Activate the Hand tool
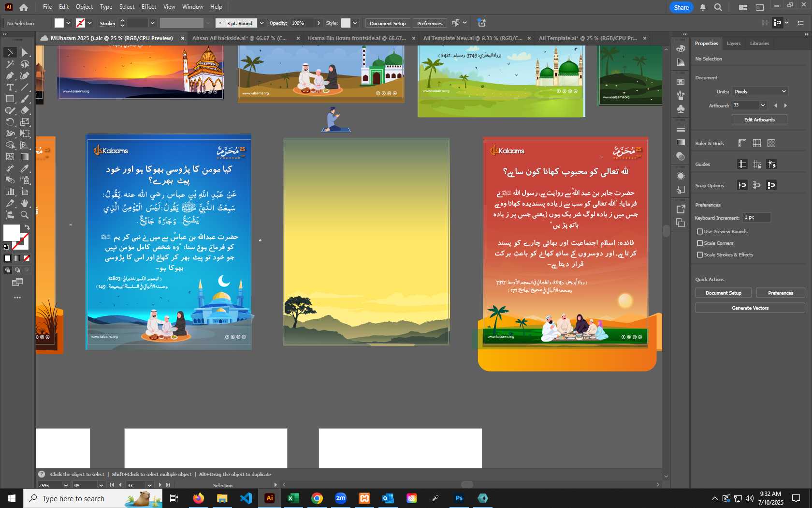Image resolution: width=812 pixels, height=508 pixels. point(25,203)
